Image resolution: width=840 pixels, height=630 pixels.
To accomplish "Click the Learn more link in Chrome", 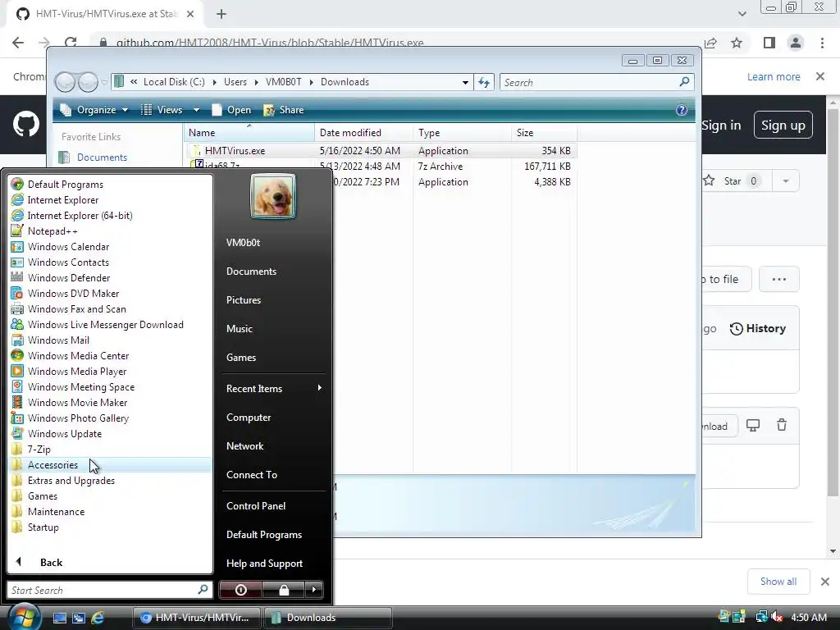I will point(774,76).
